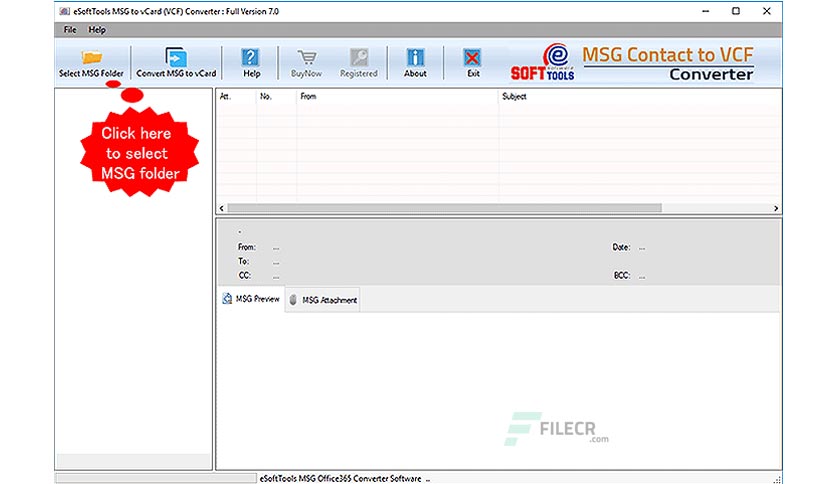Click the BCC: label in header pane
The height and width of the screenshot is (484, 836).
pyautogui.click(x=622, y=276)
